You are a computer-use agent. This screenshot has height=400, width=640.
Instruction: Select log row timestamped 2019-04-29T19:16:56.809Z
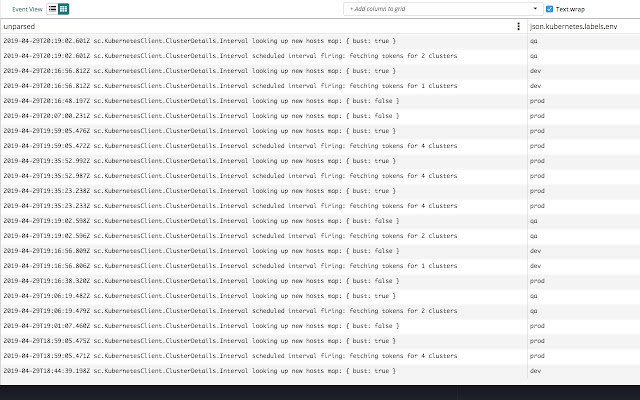tap(320, 251)
